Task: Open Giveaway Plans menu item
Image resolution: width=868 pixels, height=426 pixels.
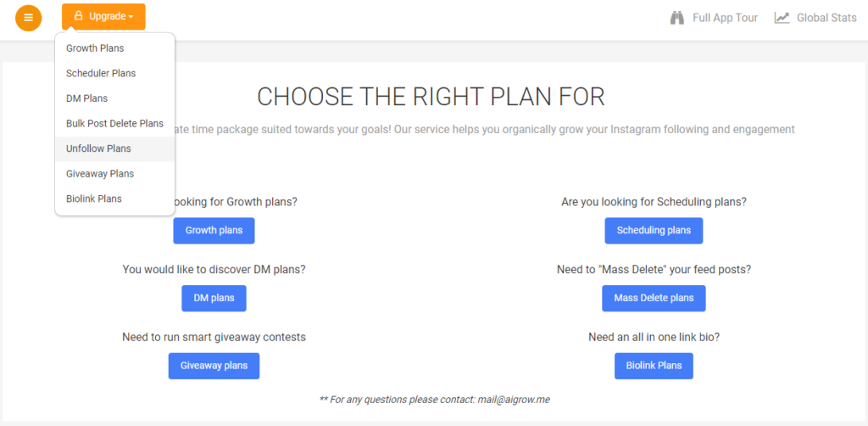Action: click(100, 173)
